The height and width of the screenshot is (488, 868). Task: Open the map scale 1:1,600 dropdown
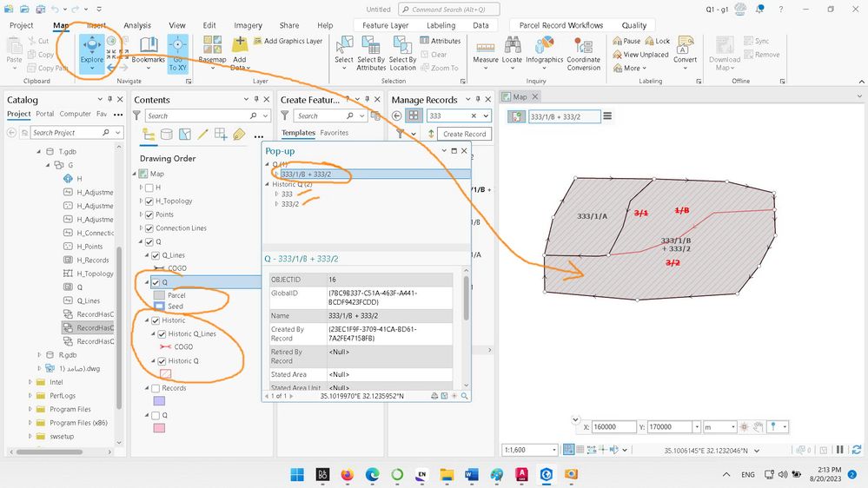[x=553, y=450]
